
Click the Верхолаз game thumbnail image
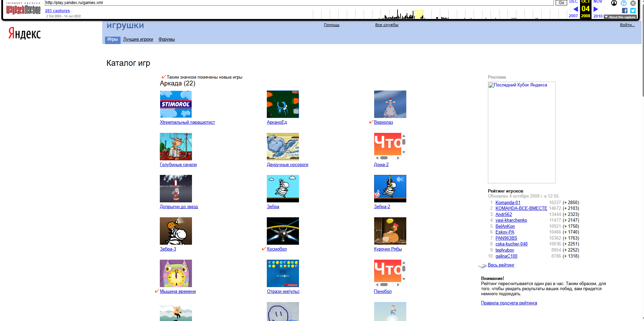pyautogui.click(x=390, y=104)
